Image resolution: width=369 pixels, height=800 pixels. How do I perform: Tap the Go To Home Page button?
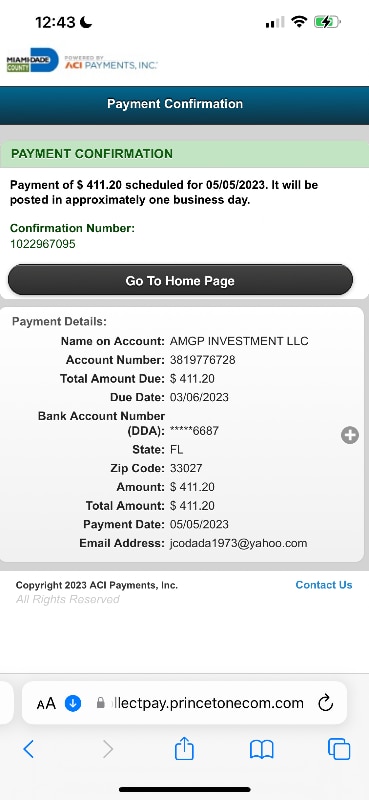pyautogui.click(x=180, y=280)
